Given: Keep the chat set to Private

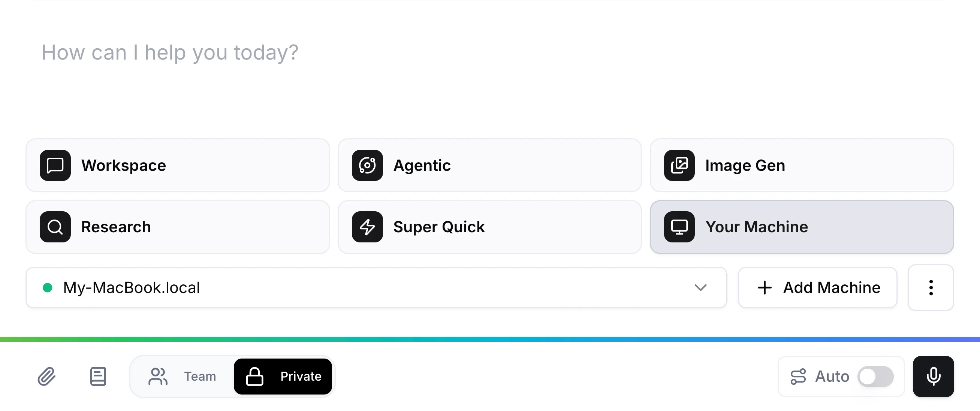Looking at the screenshot, I should (283, 377).
